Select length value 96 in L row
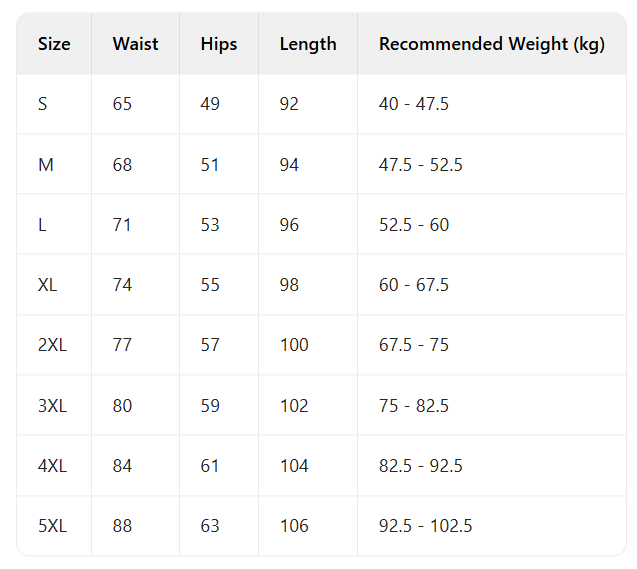Screen dimensions: 637x569 tap(289, 225)
